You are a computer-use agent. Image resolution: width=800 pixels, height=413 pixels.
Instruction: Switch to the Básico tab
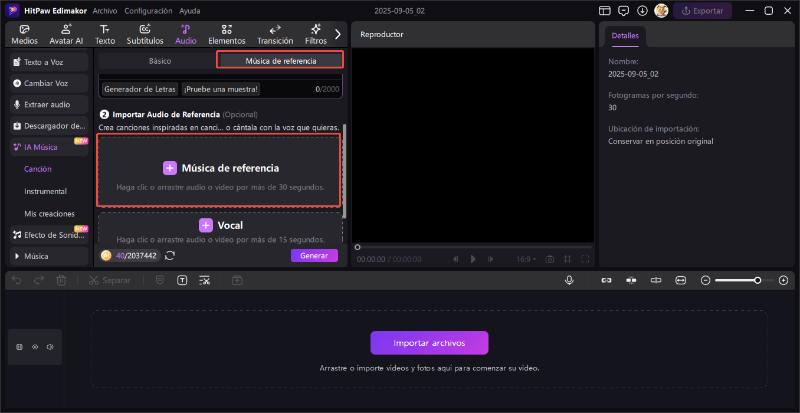[160, 61]
